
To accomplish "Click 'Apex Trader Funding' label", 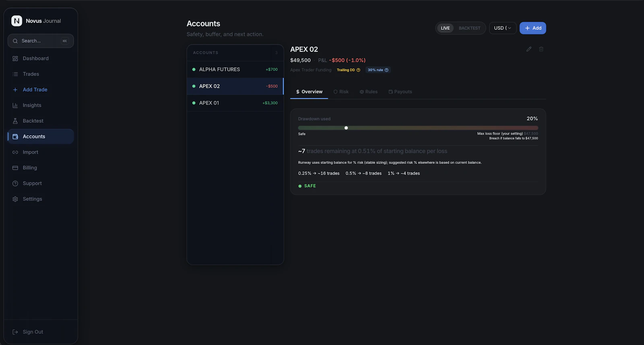I will [x=311, y=70].
